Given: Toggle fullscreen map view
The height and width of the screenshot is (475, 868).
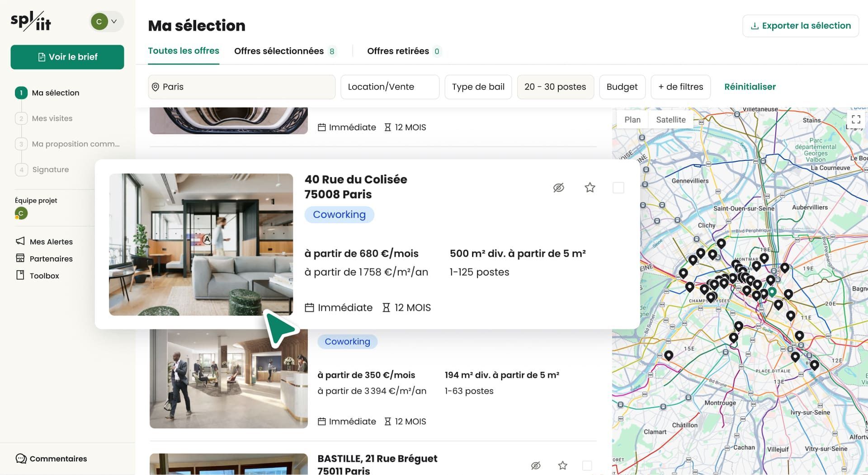Looking at the screenshot, I should tap(856, 119).
